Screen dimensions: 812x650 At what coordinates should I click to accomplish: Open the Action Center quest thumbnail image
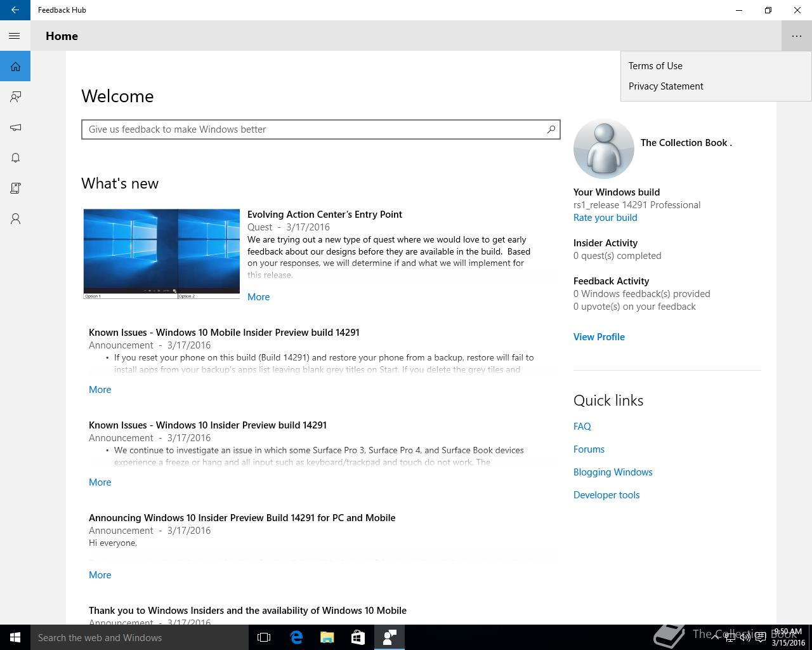(x=162, y=254)
